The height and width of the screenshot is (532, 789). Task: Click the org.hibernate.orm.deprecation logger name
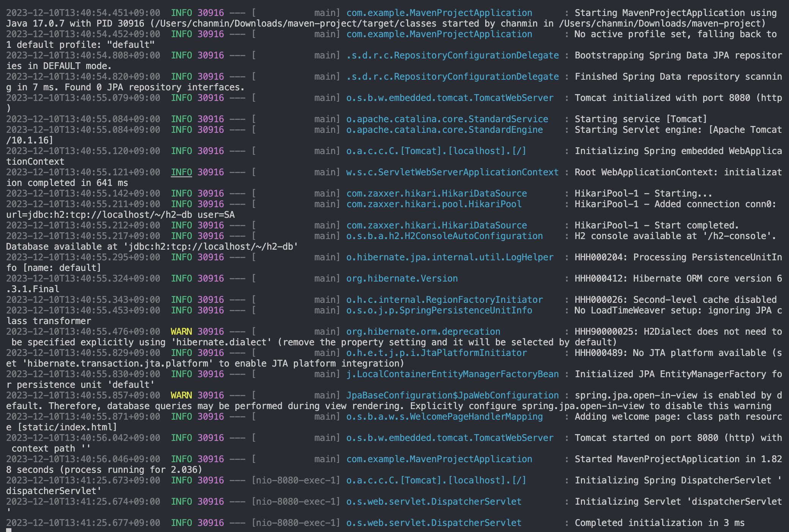423,332
